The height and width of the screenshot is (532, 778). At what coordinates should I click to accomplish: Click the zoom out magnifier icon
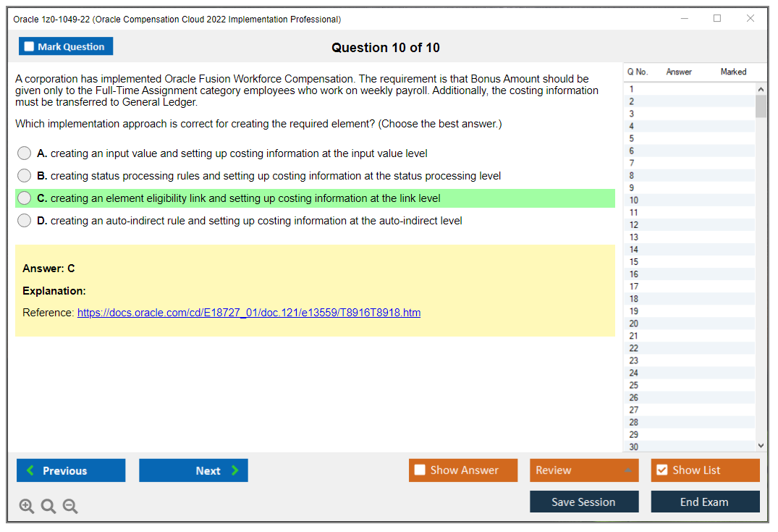[70, 507]
